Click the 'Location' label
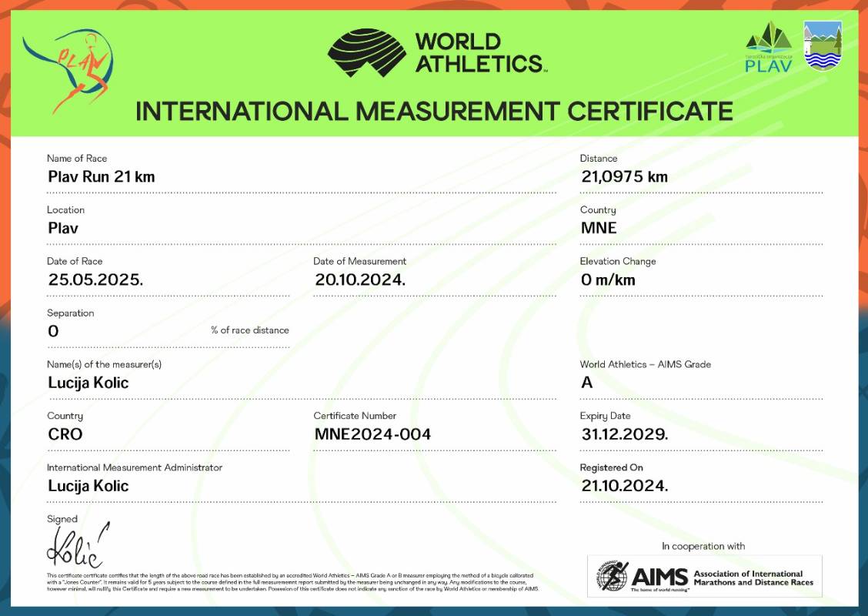Image resolution: width=868 pixels, height=616 pixels. (x=66, y=209)
